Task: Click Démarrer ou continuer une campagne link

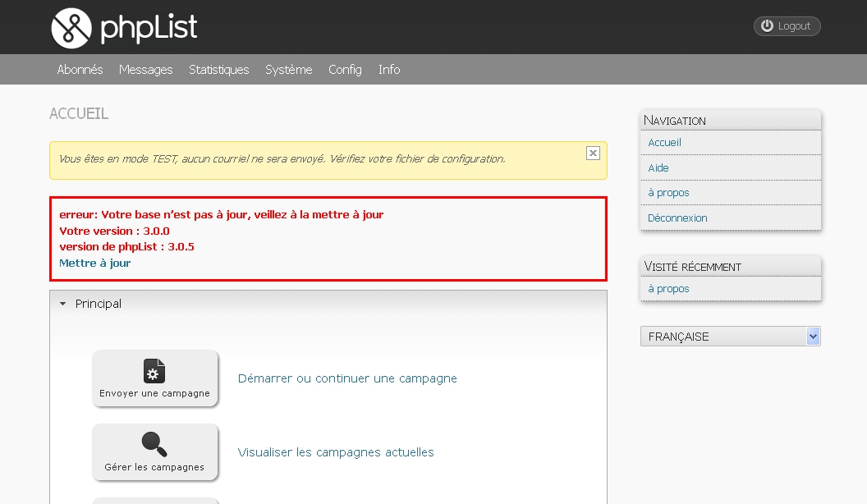Action: [347, 378]
